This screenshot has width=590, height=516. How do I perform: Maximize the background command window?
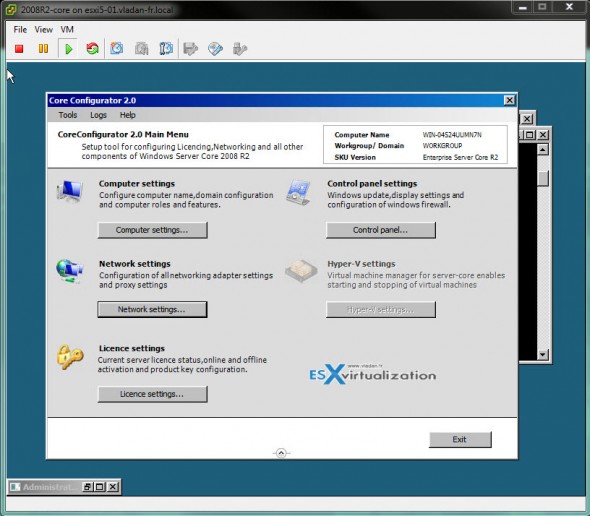point(530,135)
